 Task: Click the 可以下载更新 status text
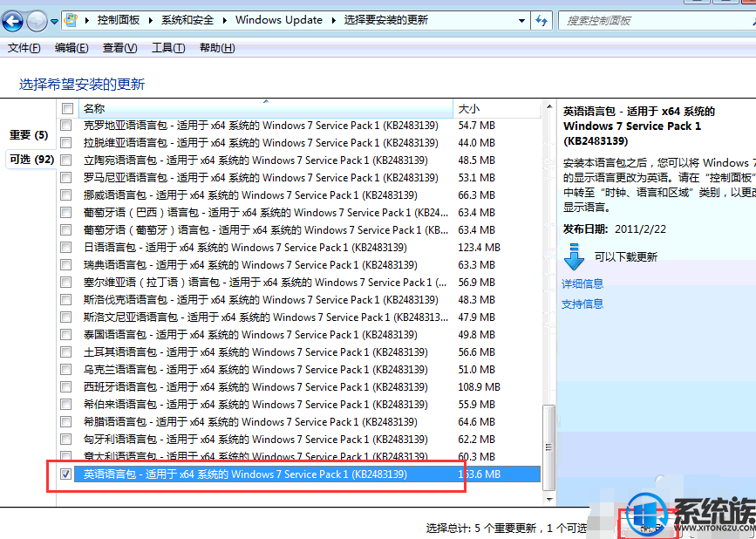[625, 257]
